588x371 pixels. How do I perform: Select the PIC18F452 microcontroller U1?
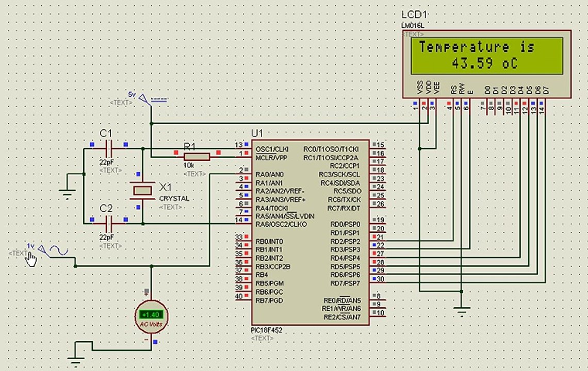click(x=310, y=232)
